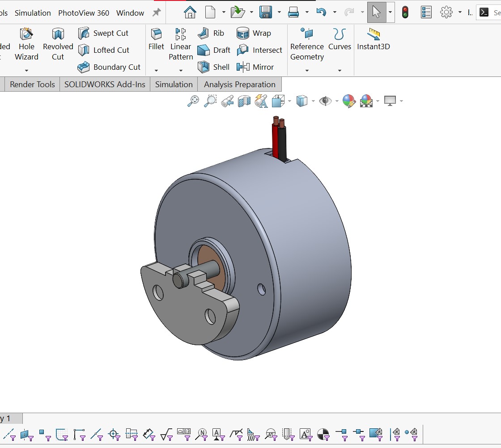Click the Zoom to Fit icon

pyautogui.click(x=193, y=101)
